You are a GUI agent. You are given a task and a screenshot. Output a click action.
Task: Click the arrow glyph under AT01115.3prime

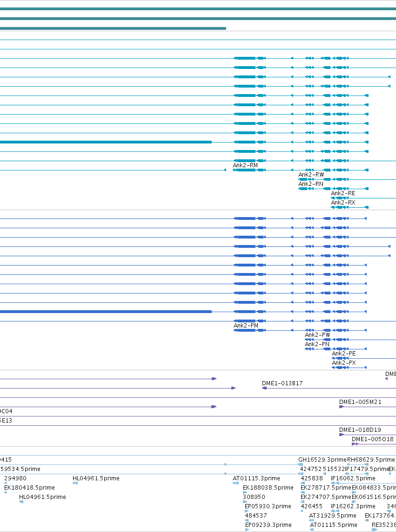click(x=235, y=483)
